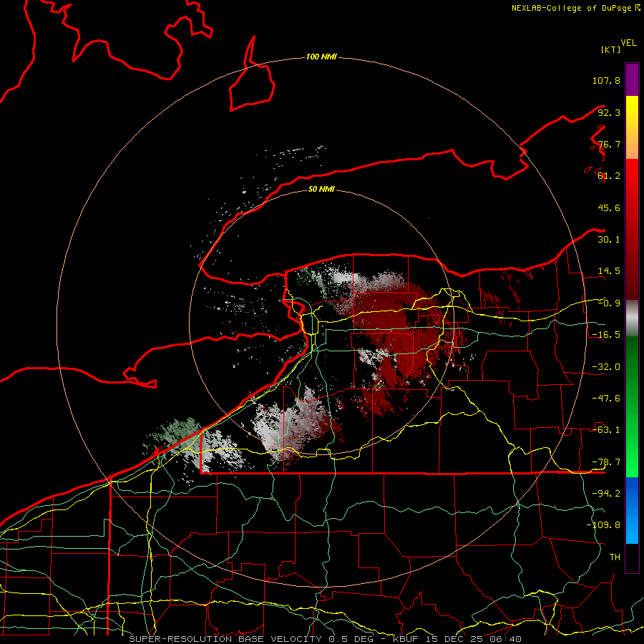Select the 92.3 legend value
Screen dimensions: 644x644
609,112
